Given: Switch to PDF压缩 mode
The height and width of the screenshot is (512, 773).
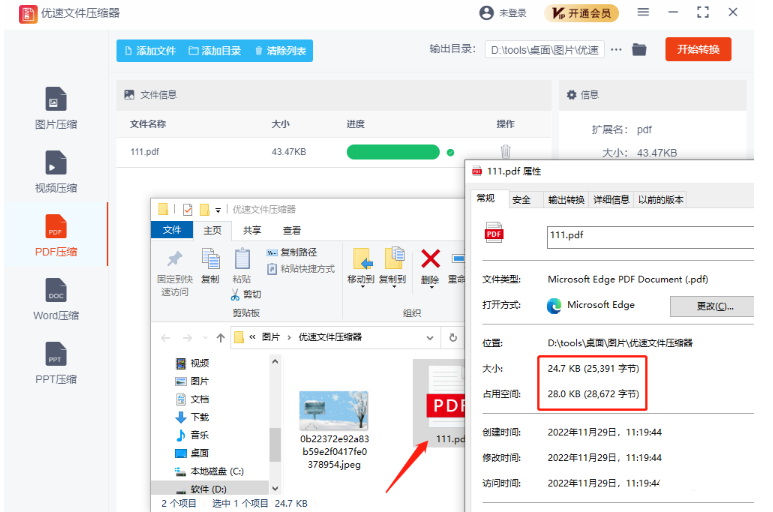Looking at the screenshot, I should coord(56,236).
